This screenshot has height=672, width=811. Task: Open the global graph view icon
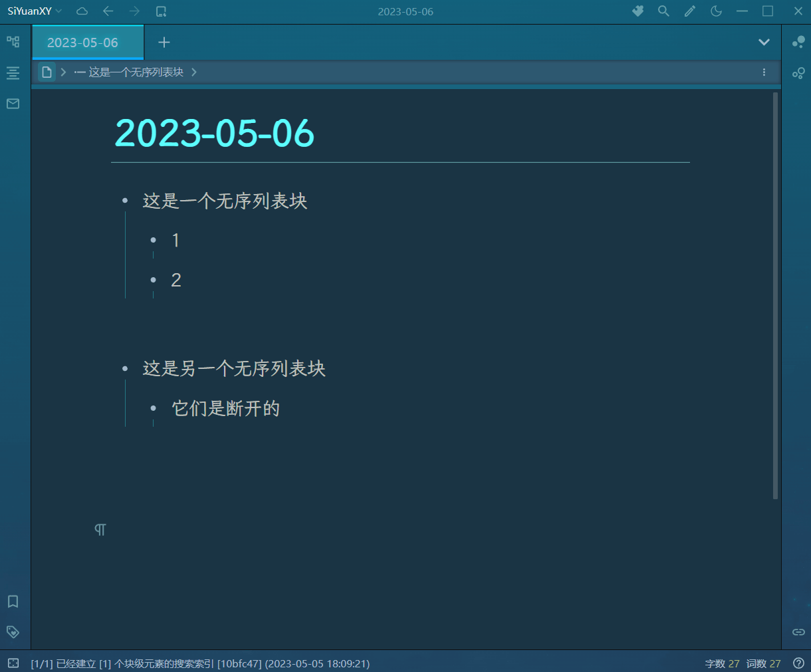798,42
